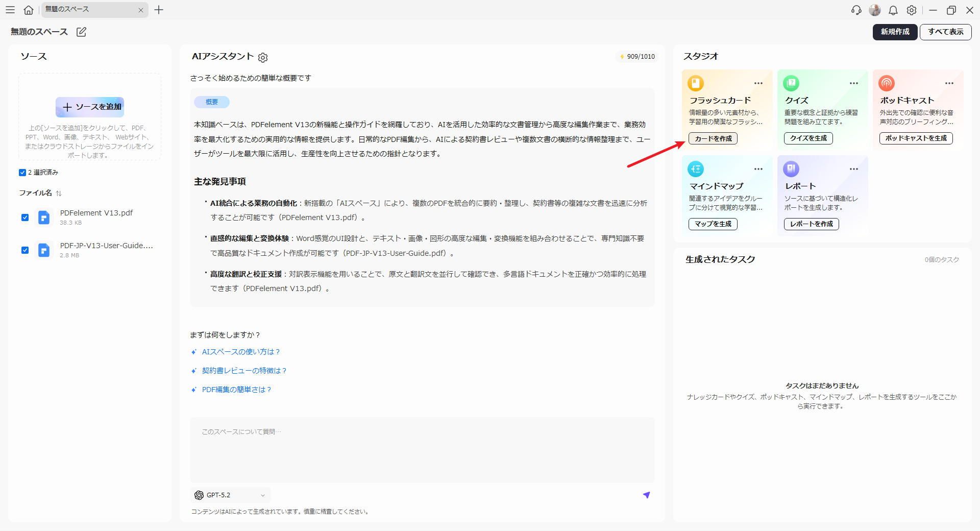This screenshot has width=980, height=531.
Task: Open the GPT-5.2 model dropdown
Action: 230,495
